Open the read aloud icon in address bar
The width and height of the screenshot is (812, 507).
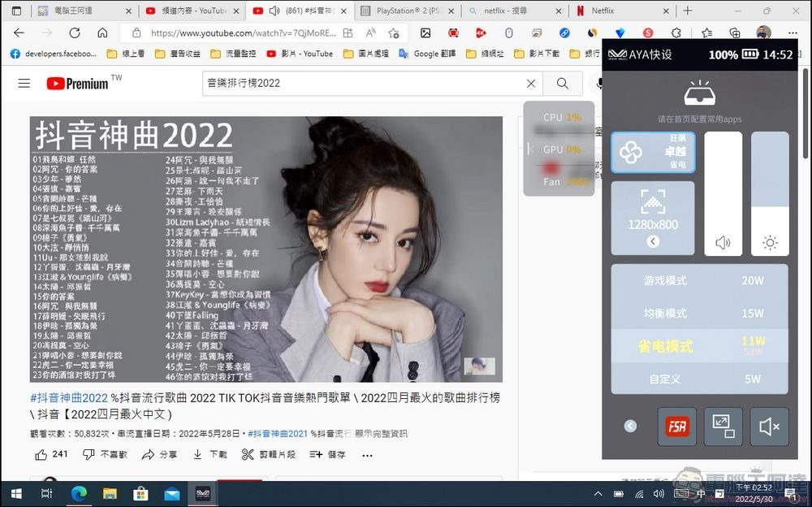coord(371,33)
